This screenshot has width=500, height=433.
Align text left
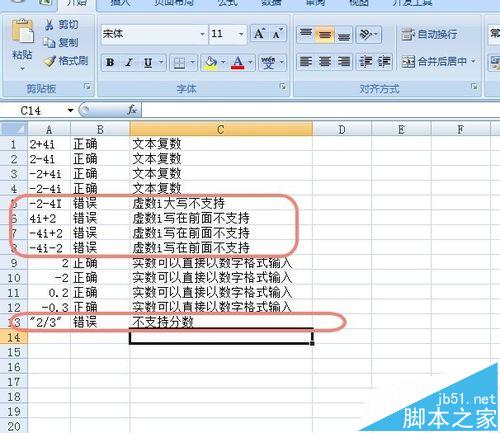pyautogui.click(x=306, y=62)
